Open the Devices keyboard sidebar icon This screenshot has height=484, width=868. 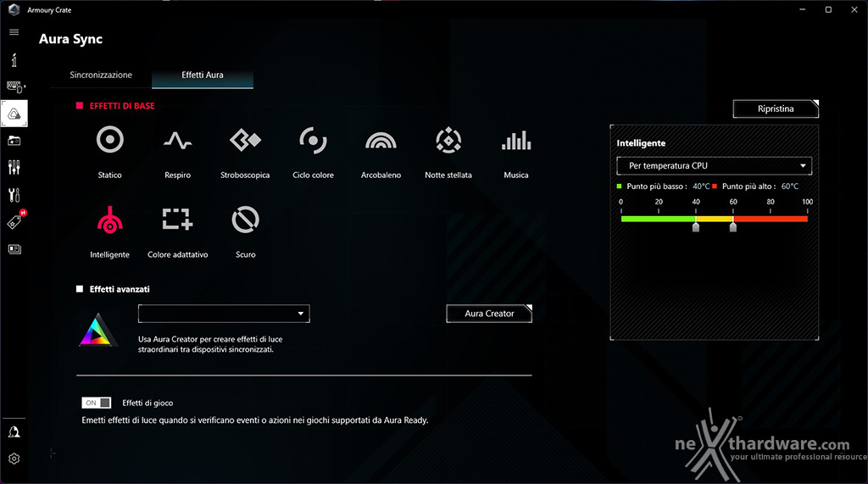(15, 86)
